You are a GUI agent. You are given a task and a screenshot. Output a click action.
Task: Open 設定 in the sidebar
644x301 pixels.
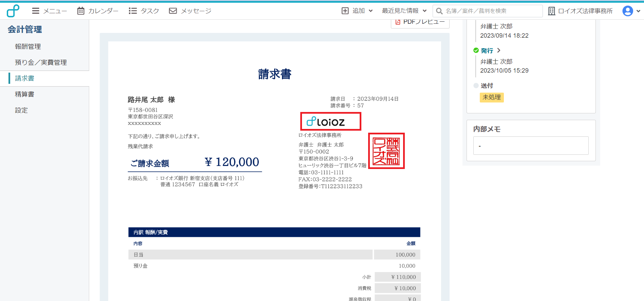(x=21, y=110)
